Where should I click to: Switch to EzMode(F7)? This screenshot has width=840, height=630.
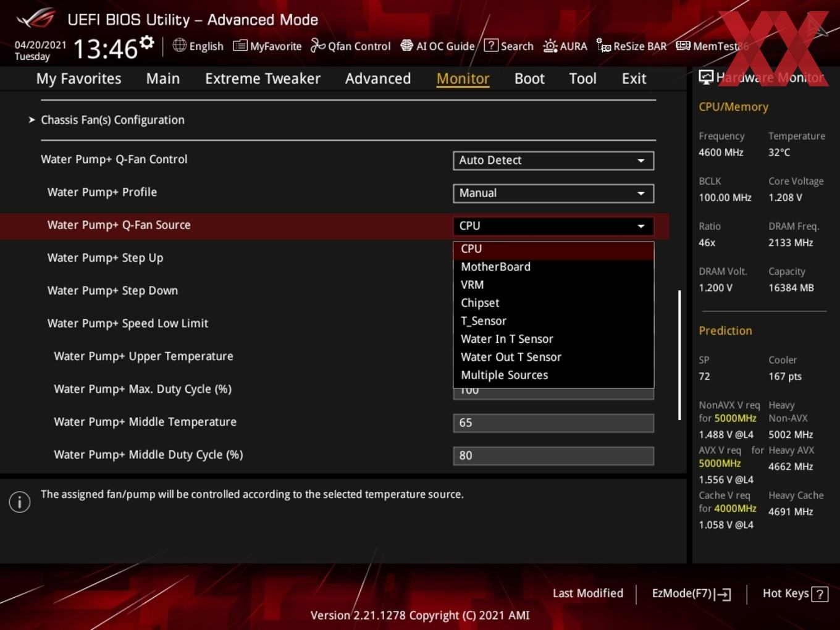(x=692, y=594)
